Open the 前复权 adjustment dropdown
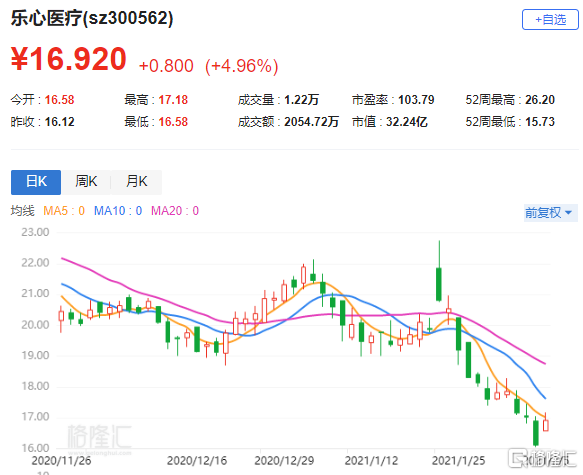Viewport: 583px width, 475px height. pyautogui.click(x=551, y=213)
